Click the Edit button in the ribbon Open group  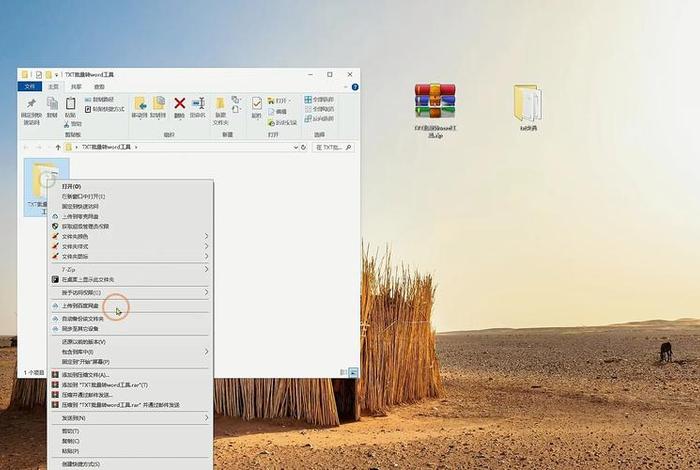277,111
